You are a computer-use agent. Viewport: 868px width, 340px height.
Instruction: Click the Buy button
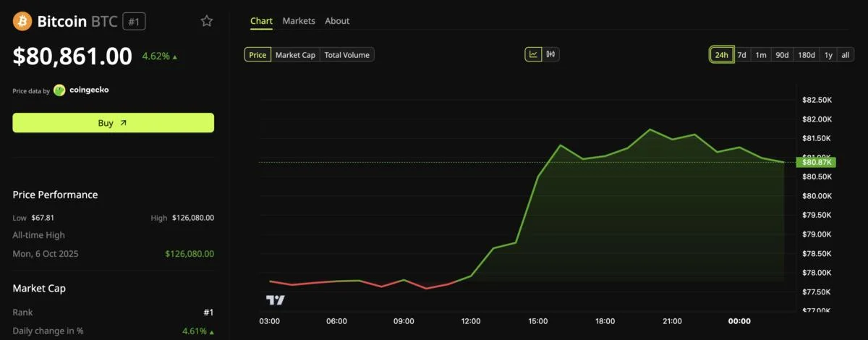[114, 123]
